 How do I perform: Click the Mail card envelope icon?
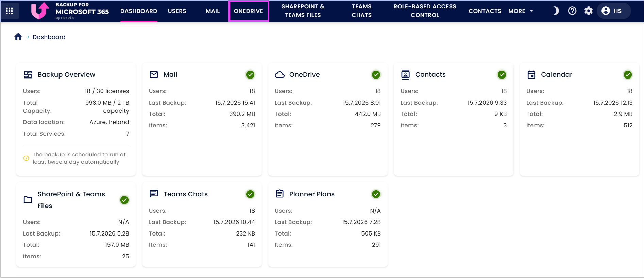(154, 75)
